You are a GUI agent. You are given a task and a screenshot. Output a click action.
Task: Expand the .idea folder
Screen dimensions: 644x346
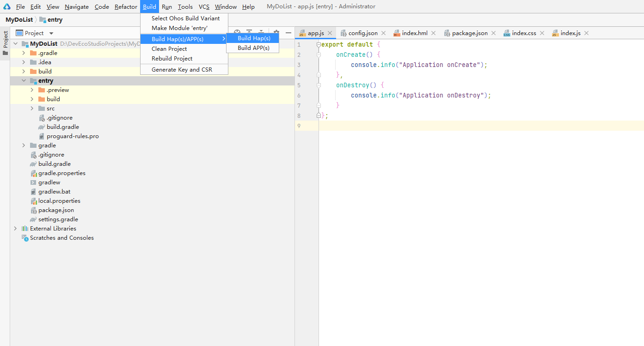tap(24, 62)
